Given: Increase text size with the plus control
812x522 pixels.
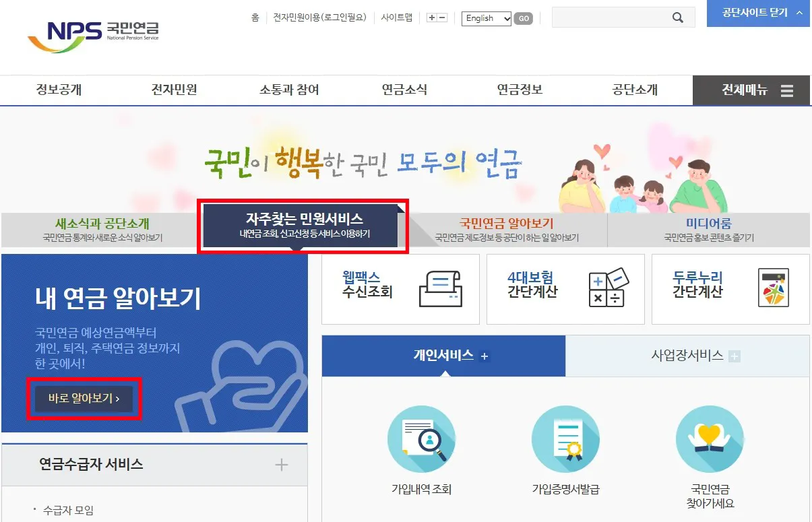Looking at the screenshot, I should tap(433, 18).
